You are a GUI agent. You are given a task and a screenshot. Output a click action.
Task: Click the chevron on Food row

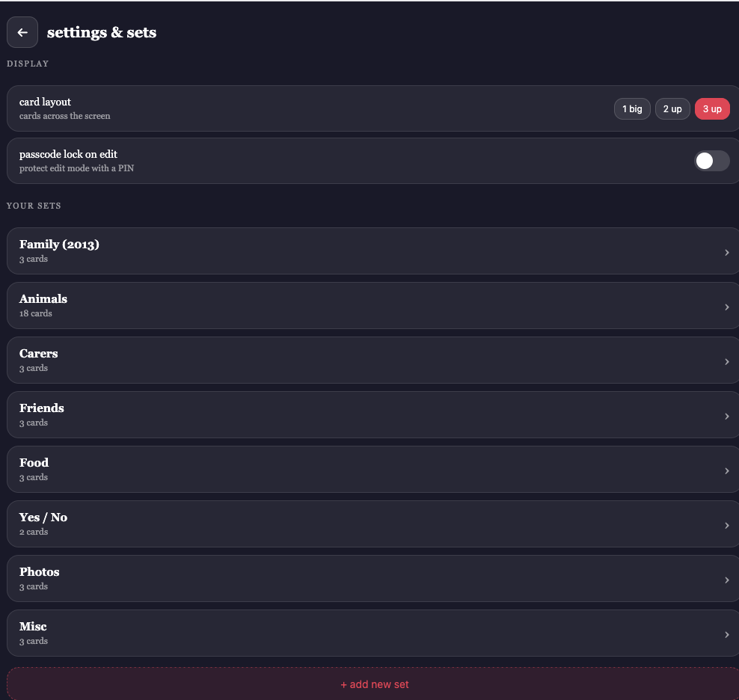727,471
